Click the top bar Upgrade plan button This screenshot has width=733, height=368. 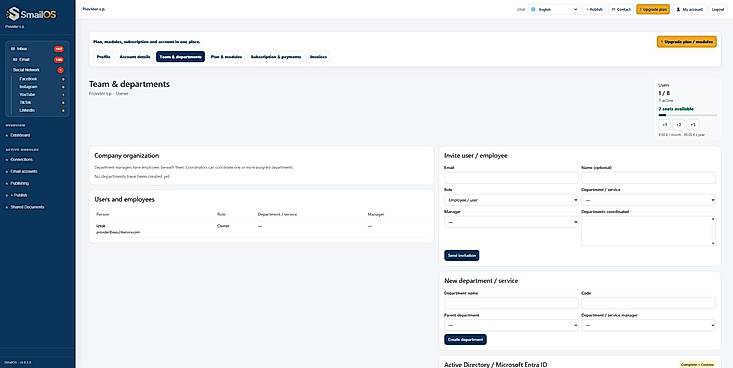[x=653, y=9]
